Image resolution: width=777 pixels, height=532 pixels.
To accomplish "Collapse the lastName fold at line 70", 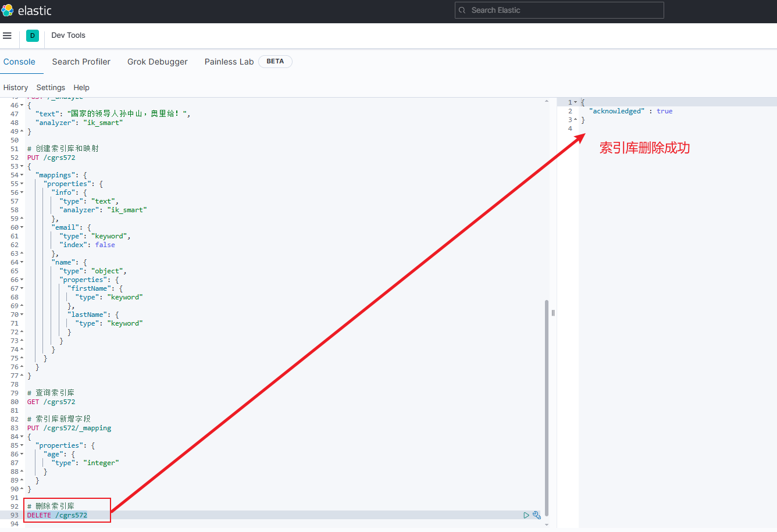I will pyautogui.click(x=22, y=315).
